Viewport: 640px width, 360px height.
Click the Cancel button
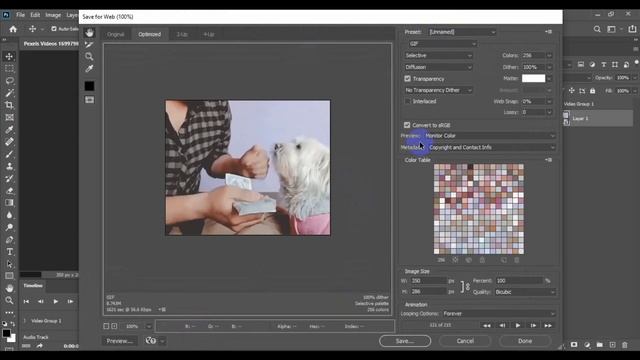(x=465, y=341)
